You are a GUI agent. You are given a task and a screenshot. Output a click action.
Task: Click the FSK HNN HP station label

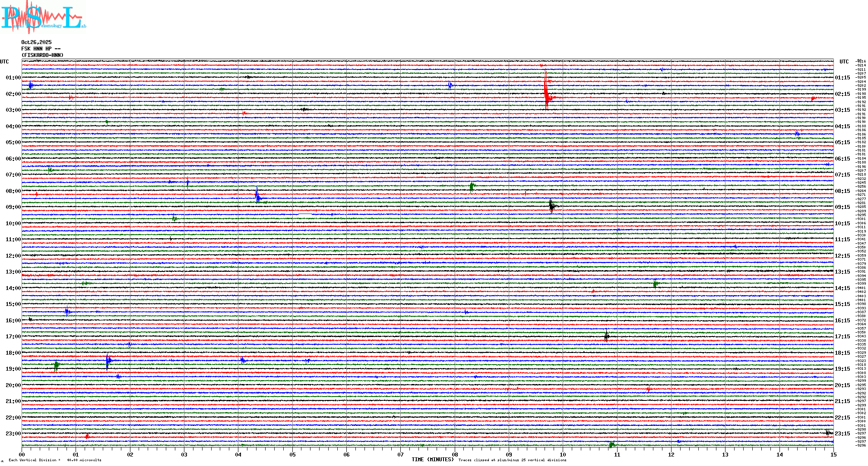[x=41, y=49]
